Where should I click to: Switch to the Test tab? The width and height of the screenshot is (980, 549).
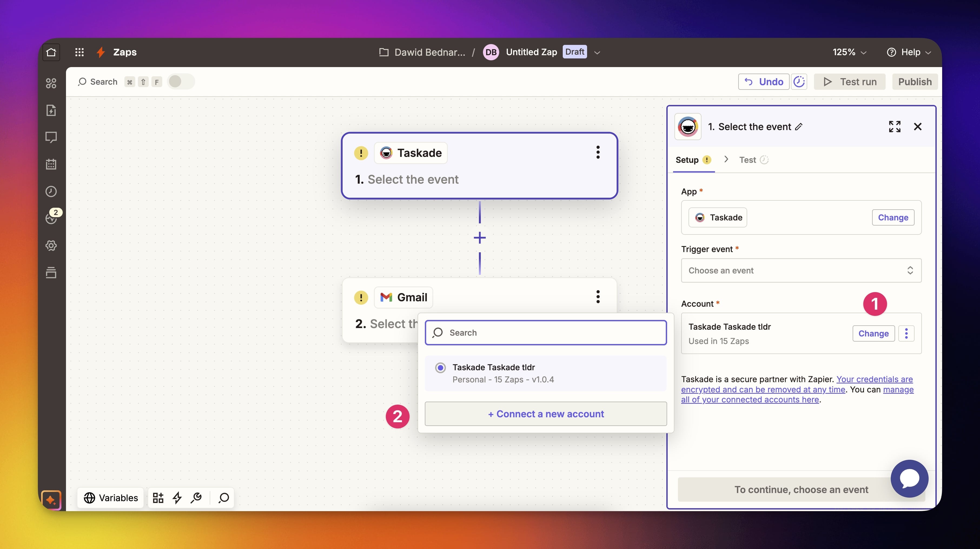747,160
